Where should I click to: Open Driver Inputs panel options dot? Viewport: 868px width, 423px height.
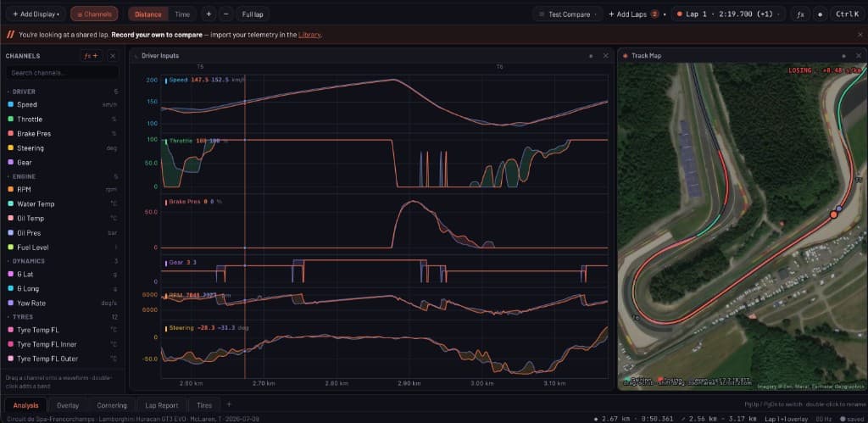point(591,56)
